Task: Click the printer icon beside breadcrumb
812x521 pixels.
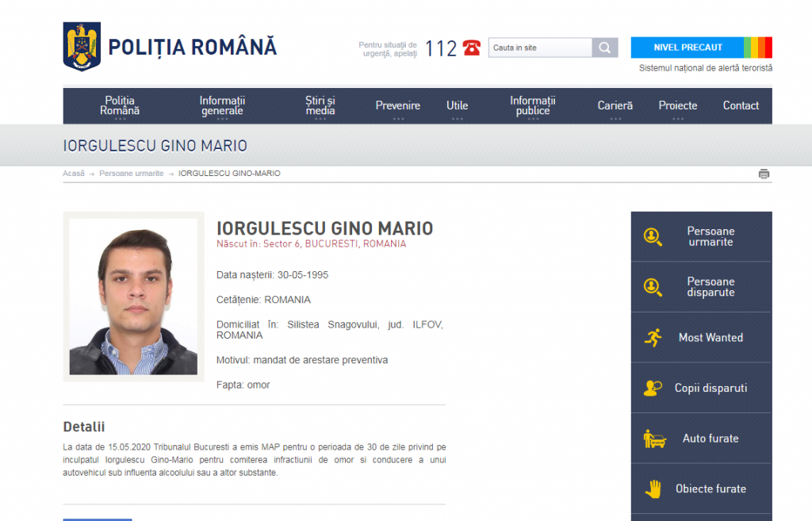Action: click(764, 174)
